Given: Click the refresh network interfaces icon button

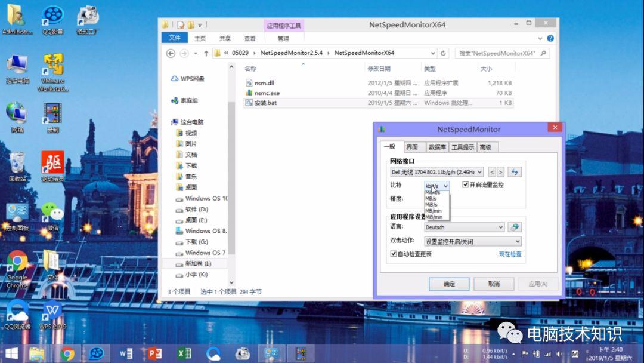Looking at the screenshot, I should click(x=515, y=172).
